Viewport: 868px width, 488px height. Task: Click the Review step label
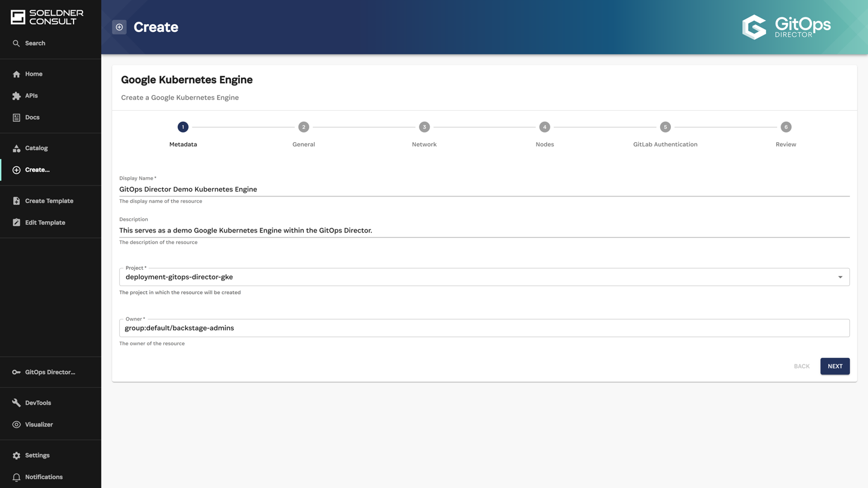point(786,145)
